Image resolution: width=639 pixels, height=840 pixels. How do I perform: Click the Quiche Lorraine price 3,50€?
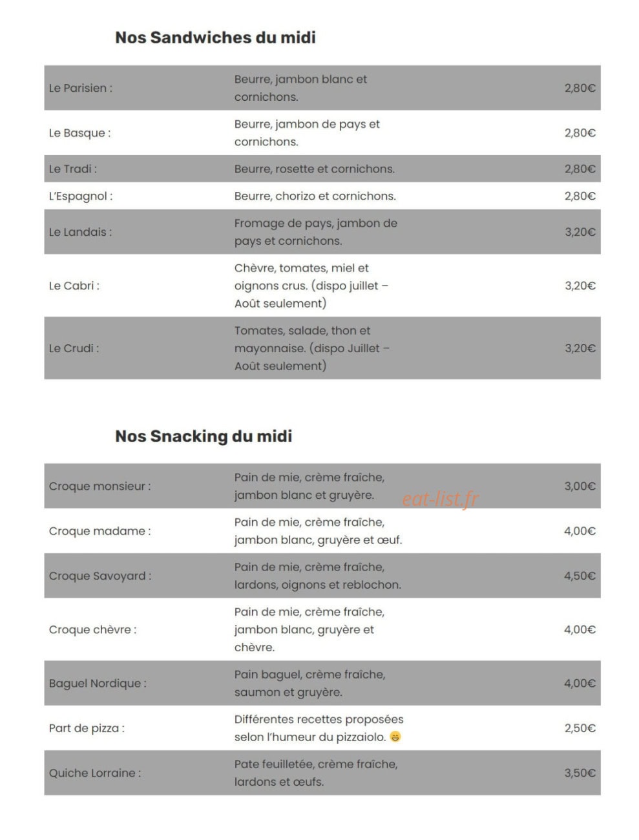pos(580,773)
